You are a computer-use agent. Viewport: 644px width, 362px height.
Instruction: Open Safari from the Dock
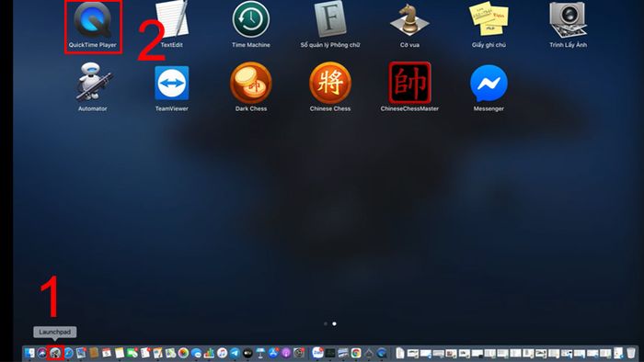coord(68,353)
